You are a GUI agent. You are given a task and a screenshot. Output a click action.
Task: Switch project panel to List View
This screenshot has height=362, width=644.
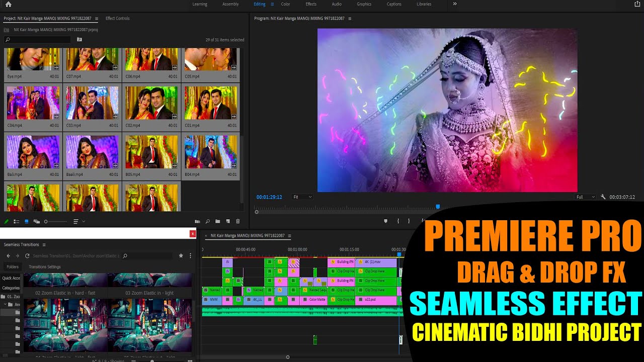(x=17, y=221)
